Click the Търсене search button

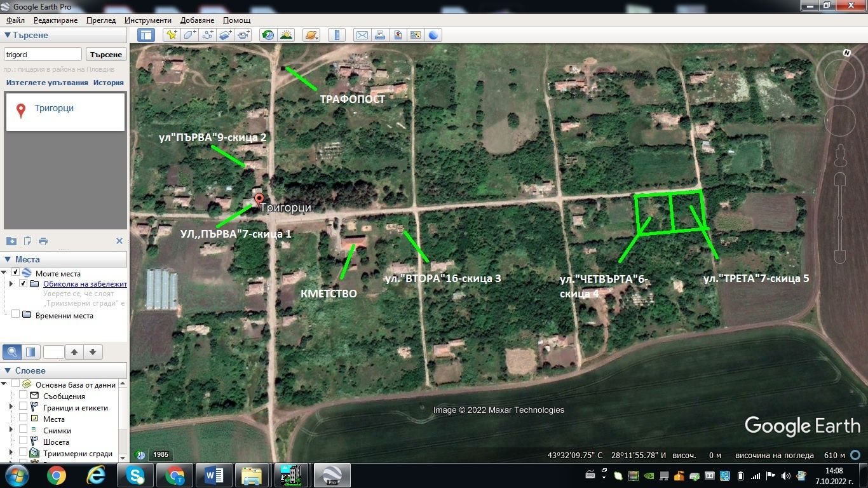point(106,55)
